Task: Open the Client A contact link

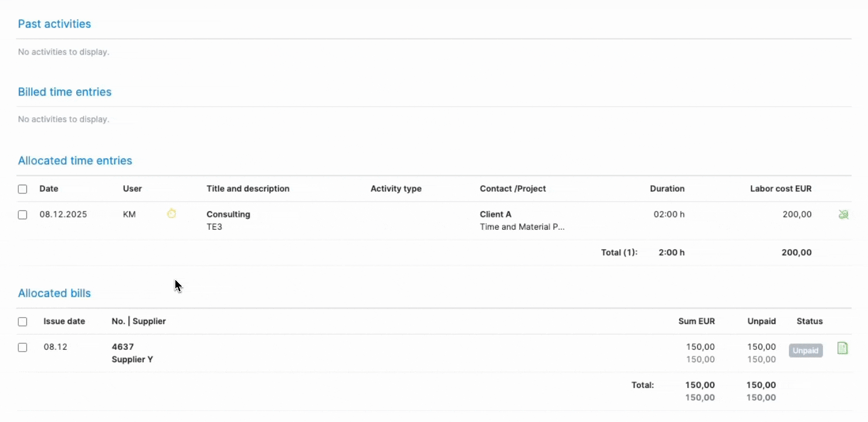Action: tap(496, 215)
